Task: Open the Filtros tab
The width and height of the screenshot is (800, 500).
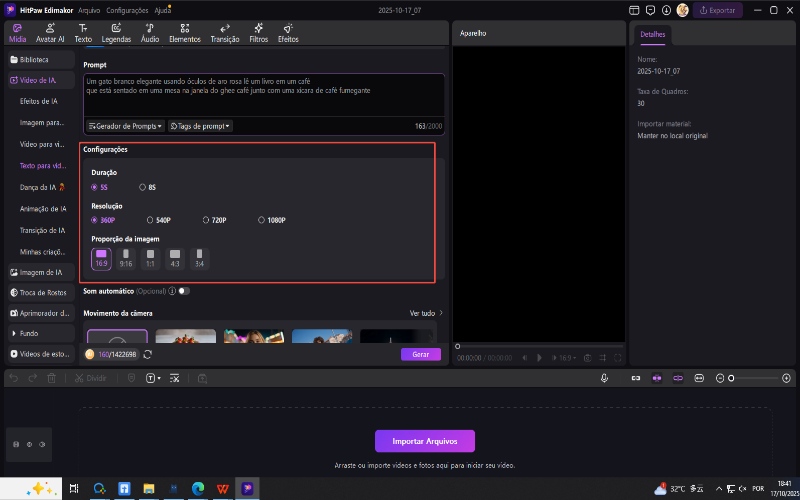Action: coord(259,33)
